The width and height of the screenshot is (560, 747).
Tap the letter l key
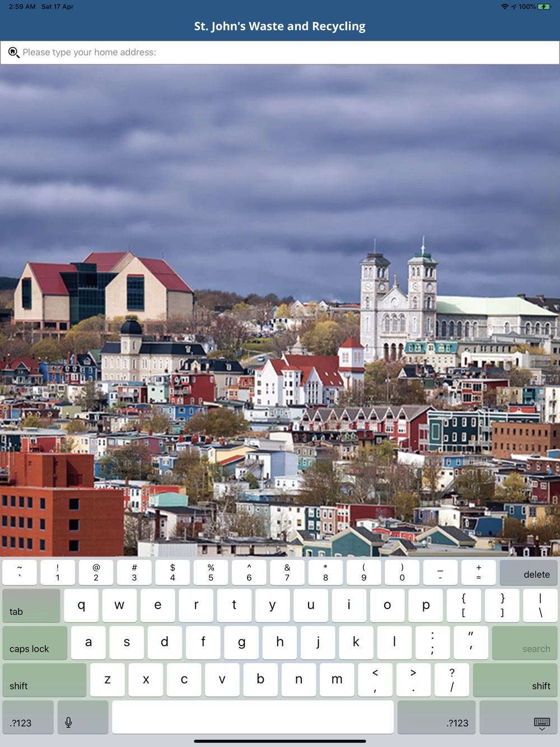click(x=394, y=642)
